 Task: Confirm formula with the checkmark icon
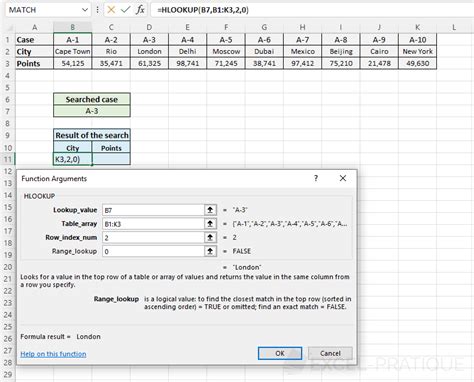(x=125, y=10)
